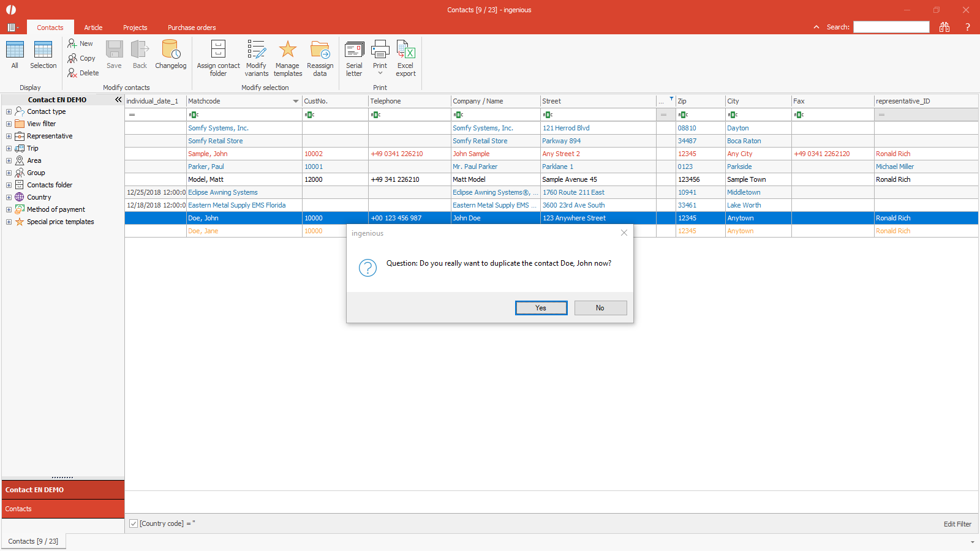This screenshot has width=980, height=551.
Task: Open the Purchase orders tab
Action: point(192,28)
